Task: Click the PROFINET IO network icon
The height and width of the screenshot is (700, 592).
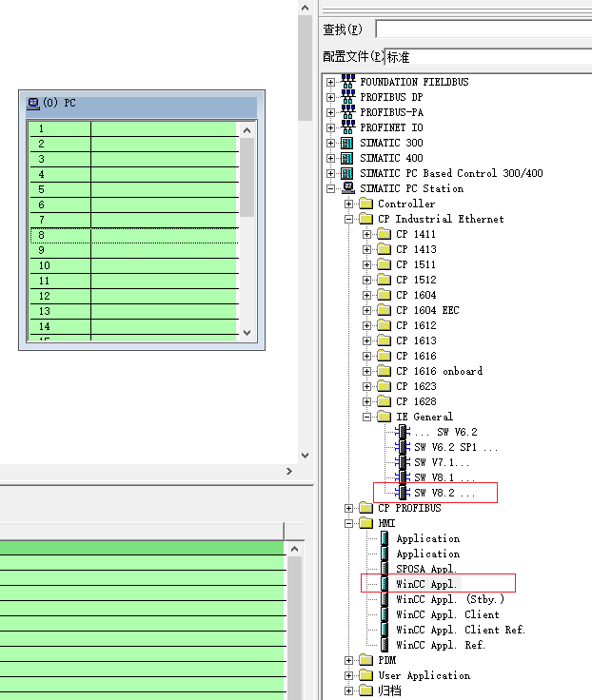Action: click(347, 127)
